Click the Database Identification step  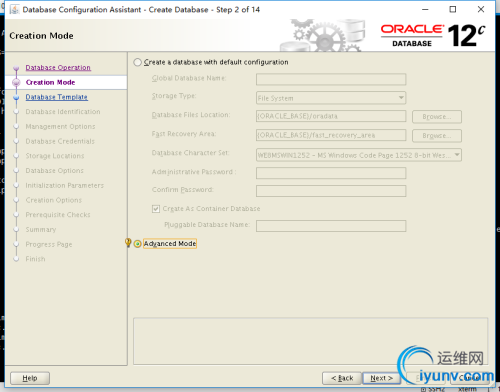pyautogui.click(x=63, y=112)
